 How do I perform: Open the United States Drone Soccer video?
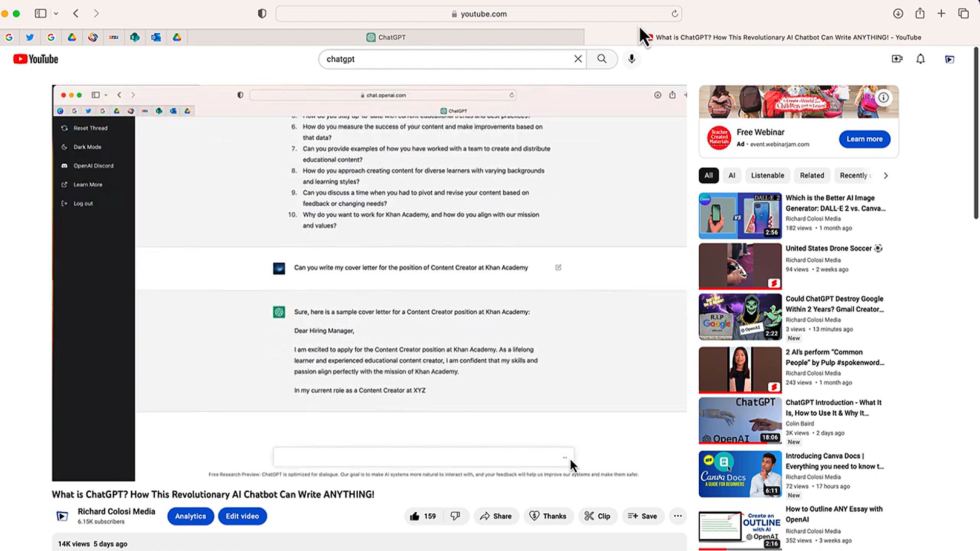740,266
